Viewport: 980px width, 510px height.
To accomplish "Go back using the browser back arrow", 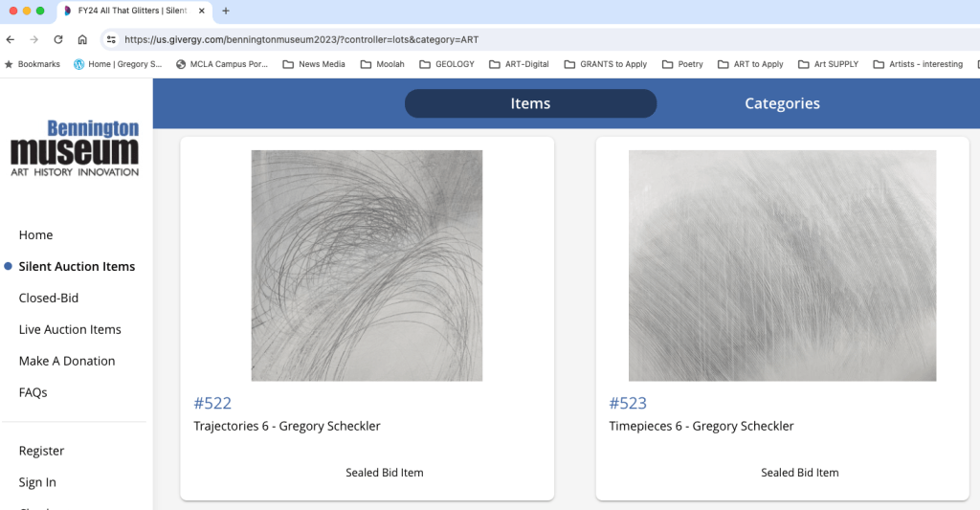I will coord(11,39).
